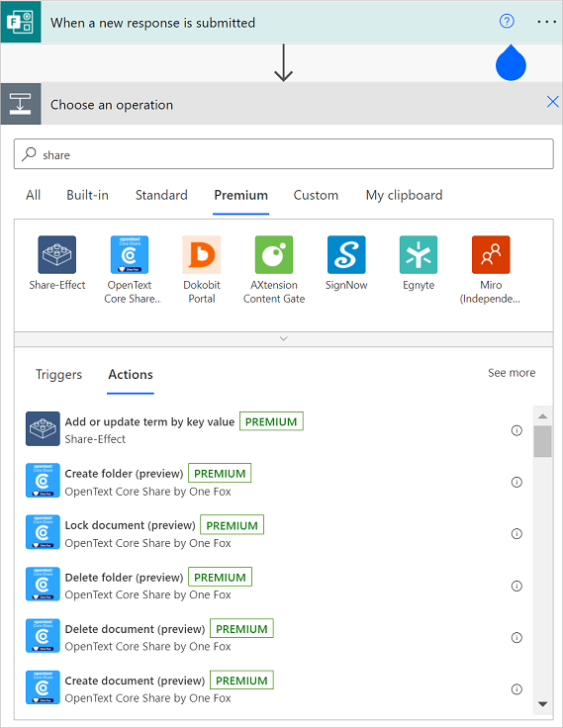Screen dimensions: 563x728
Task: Select the Actions tab
Action: 131,374
